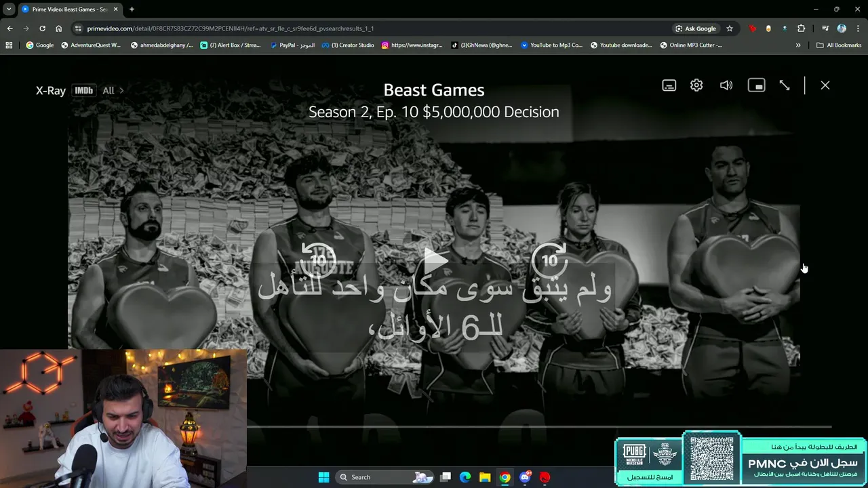Enable picture-in-picture mode in player

(x=756, y=85)
